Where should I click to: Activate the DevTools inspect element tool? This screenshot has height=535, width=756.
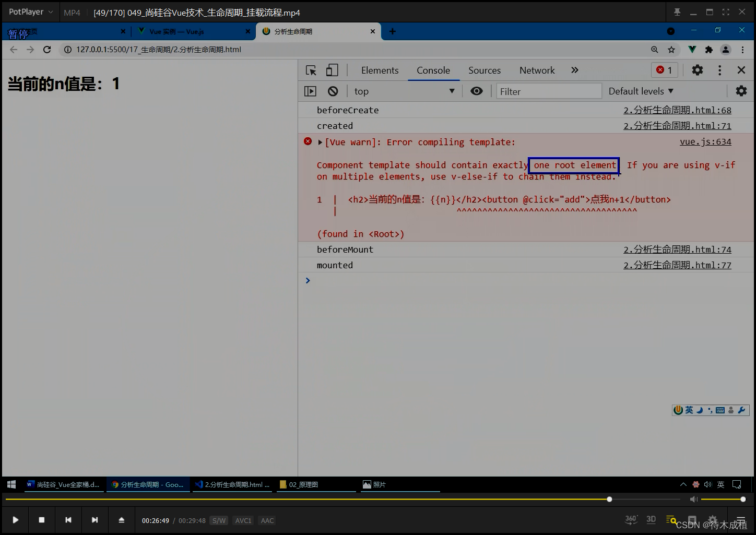click(x=311, y=70)
